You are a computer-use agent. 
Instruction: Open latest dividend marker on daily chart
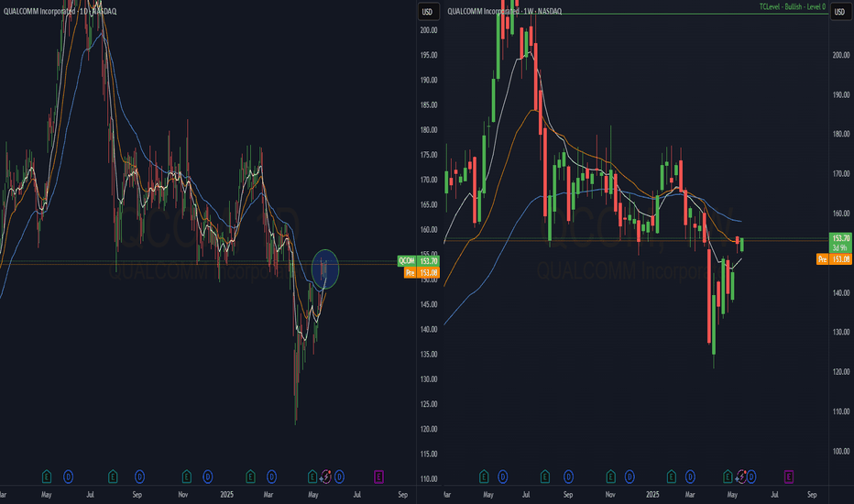[339, 477]
